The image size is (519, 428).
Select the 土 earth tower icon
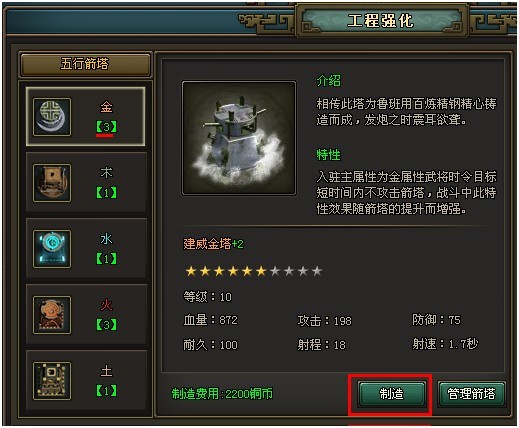click(52, 381)
